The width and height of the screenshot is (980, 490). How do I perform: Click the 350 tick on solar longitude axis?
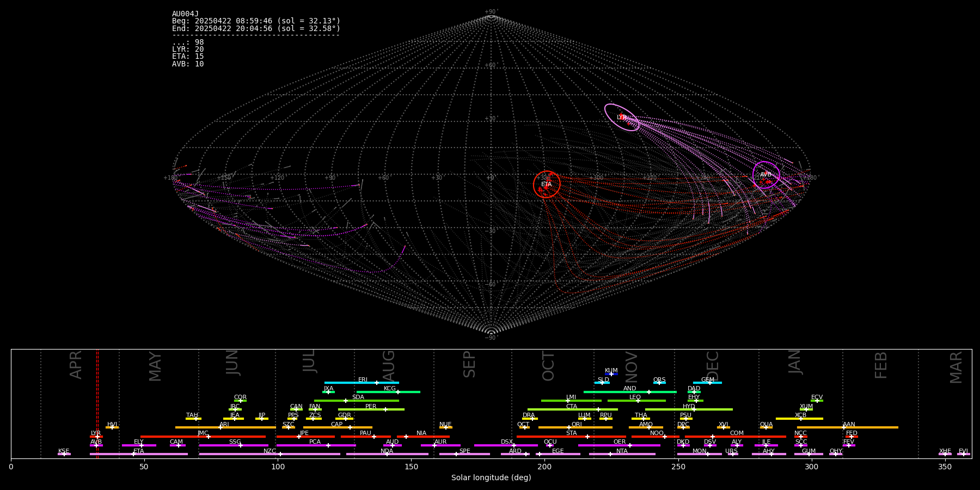(x=945, y=467)
